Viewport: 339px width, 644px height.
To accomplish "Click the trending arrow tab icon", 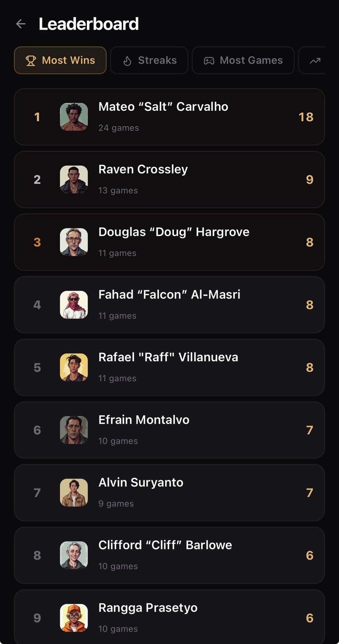I will [315, 61].
